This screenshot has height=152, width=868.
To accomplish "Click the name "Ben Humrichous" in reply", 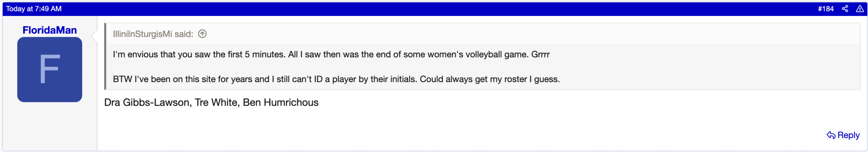I will (281, 102).
